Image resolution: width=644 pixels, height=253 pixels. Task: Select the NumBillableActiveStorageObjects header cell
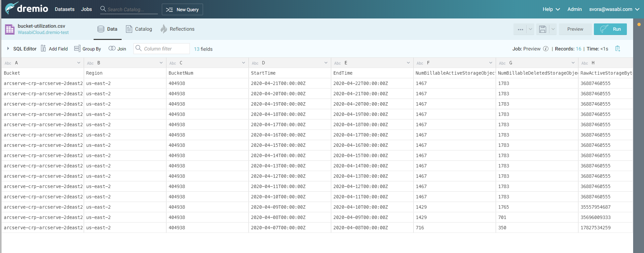[454, 73]
